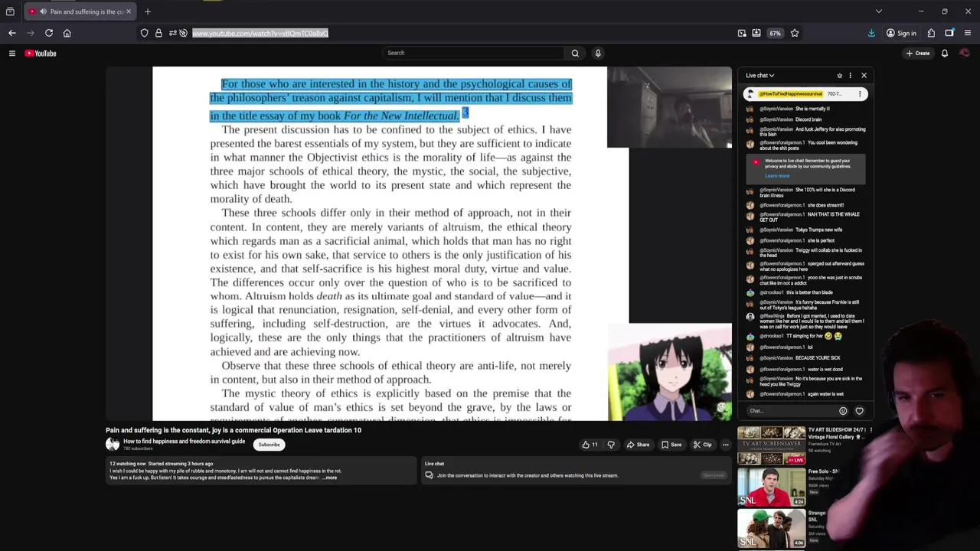Select the YouTube URL in address bar
Screen dimensions: 980x551
pyautogui.click(x=260, y=33)
